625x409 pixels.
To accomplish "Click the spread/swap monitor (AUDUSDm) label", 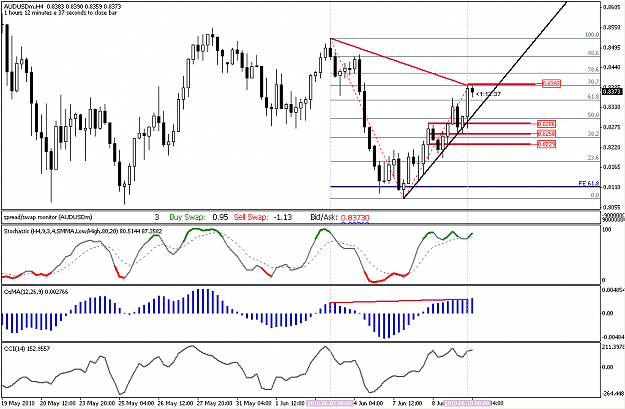I will [x=48, y=217].
